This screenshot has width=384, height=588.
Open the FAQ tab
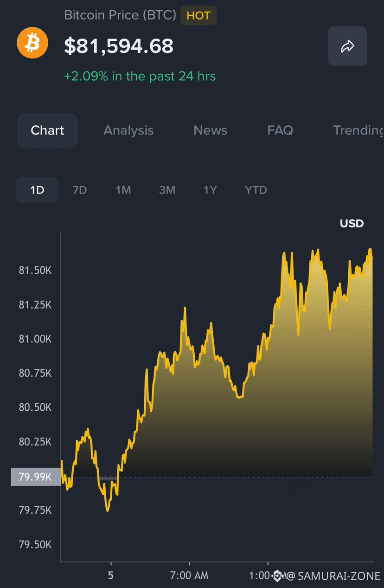pyautogui.click(x=280, y=130)
